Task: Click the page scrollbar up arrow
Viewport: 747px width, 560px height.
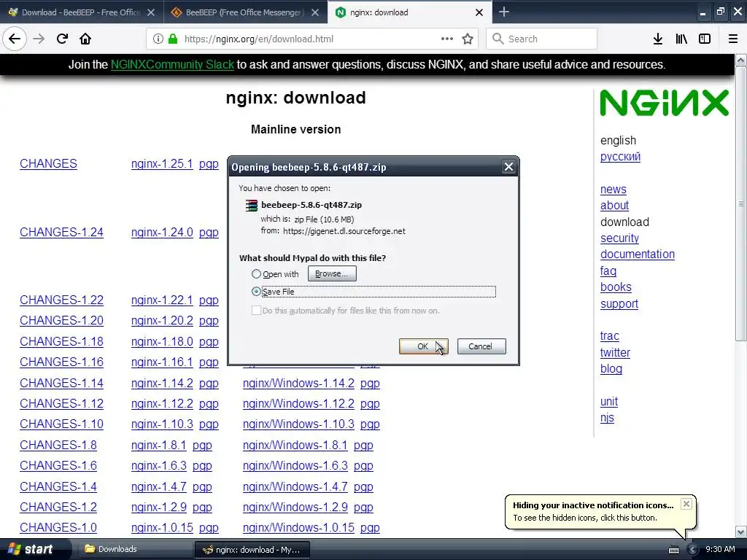Action: pyautogui.click(x=741, y=60)
